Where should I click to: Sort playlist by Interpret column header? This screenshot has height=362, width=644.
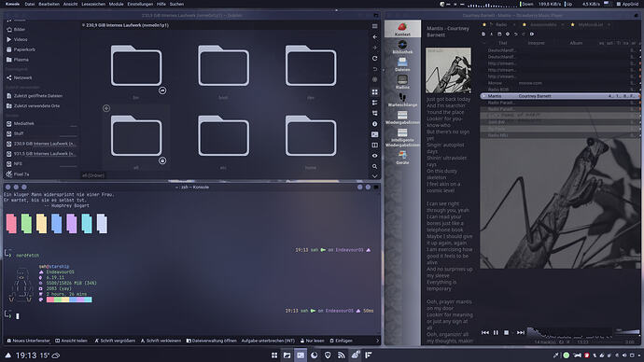[x=536, y=43]
